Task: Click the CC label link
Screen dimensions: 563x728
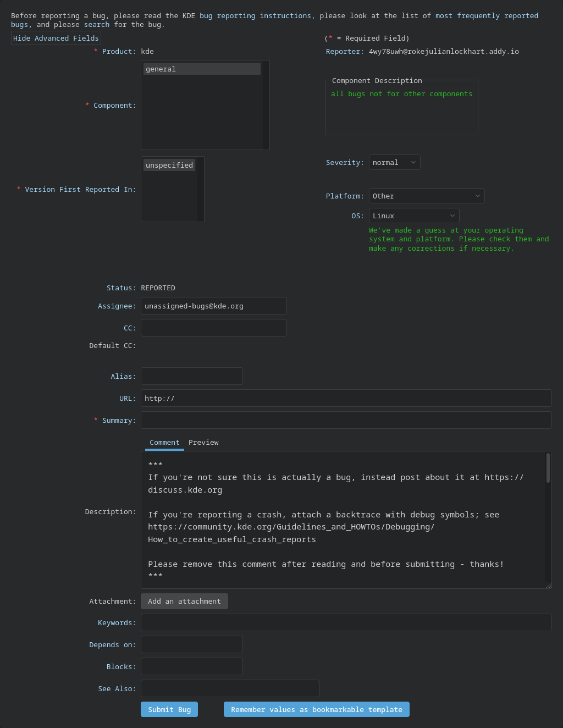Action: pos(129,328)
